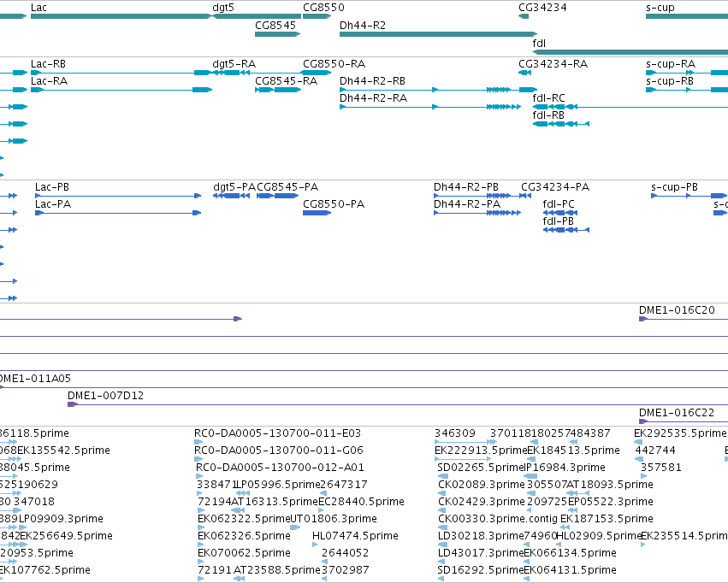Screen dimensions: 728x583
Task: Click EST RC0-DA0005-130700-011-G06
Action: [x=279, y=450]
